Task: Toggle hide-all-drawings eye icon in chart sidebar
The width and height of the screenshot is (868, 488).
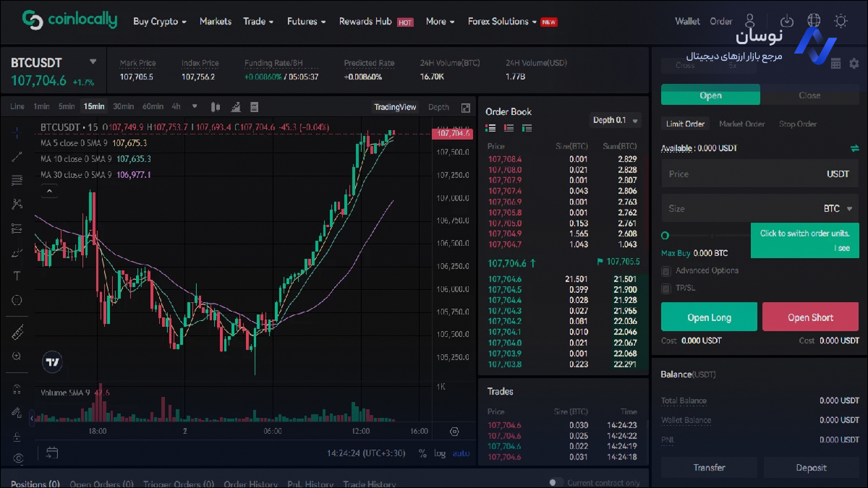Action: tap(17, 458)
